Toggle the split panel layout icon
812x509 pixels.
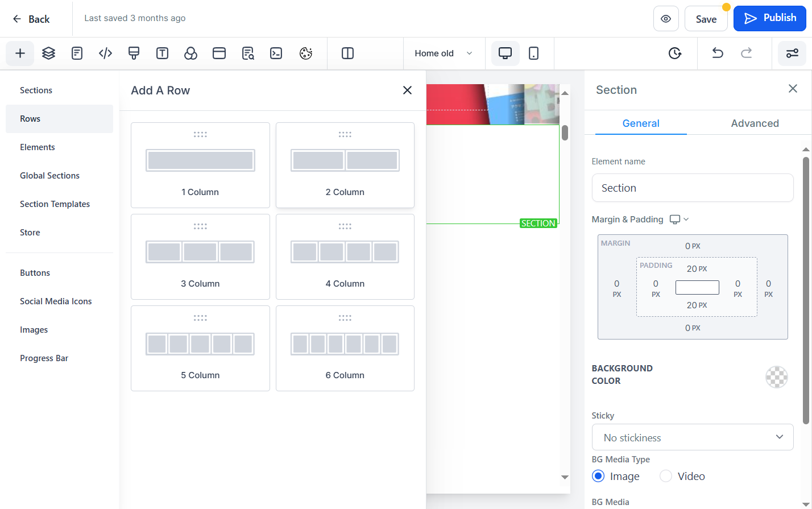(348, 53)
